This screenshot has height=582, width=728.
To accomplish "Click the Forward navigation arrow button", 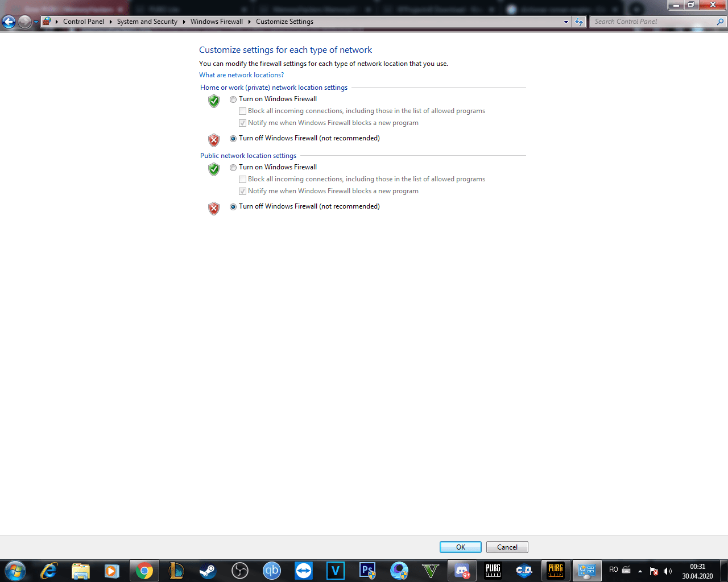I will [25, 22].
